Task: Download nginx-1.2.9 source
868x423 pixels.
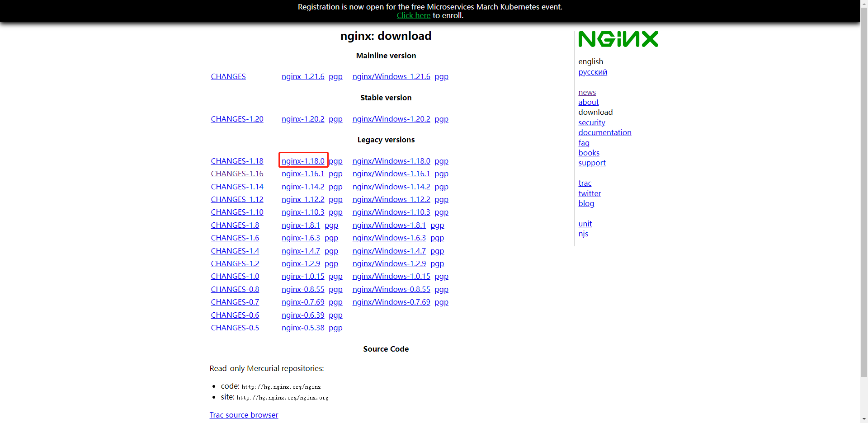Action: (301, 263)
